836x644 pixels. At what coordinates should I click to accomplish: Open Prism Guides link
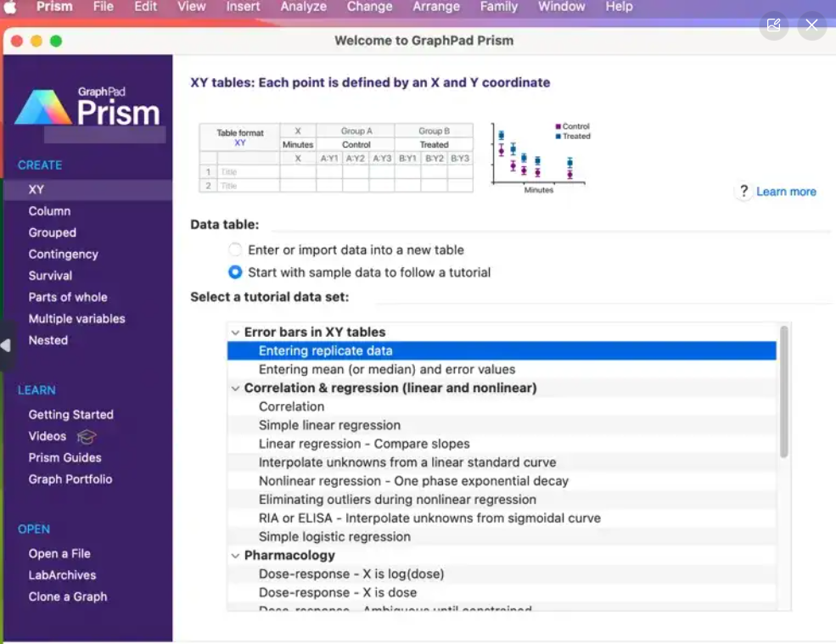[65, 457]
